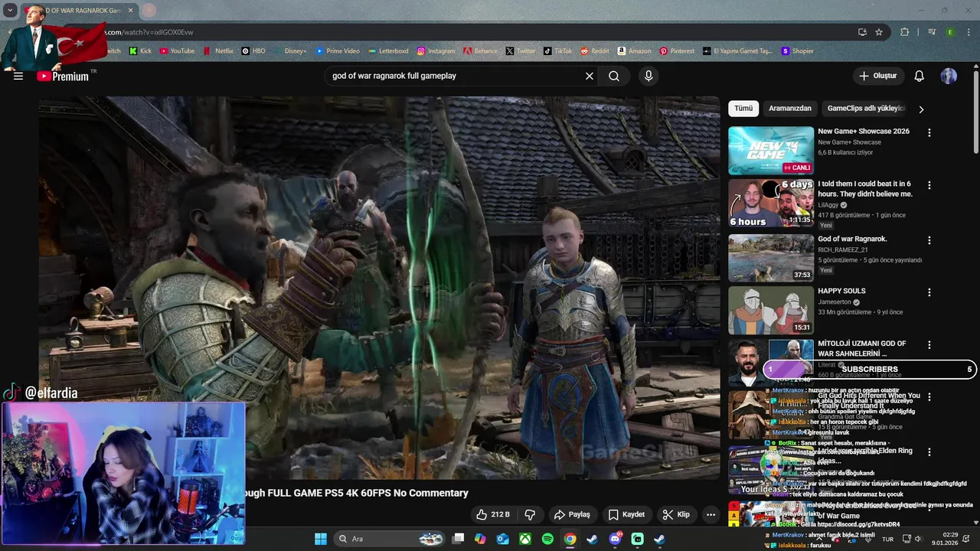Create a clip with Klip
Screen dimensions: 980x551
coord(676,514)
